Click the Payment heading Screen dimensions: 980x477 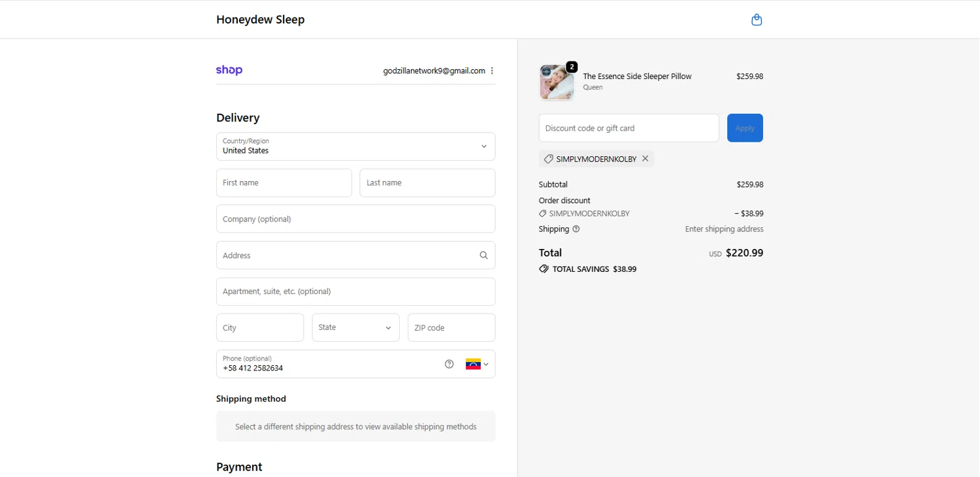tap(239, 467)
